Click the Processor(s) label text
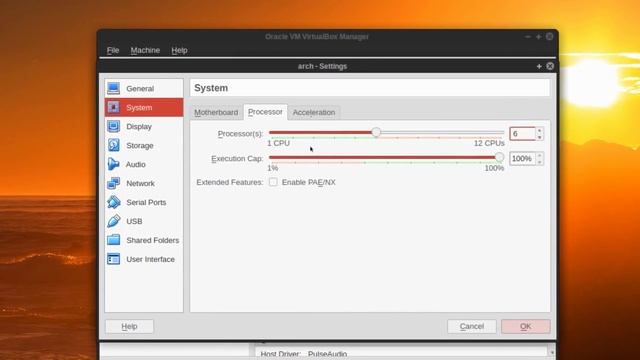Image resolution: width=640 pixels, height=360 pixels. (x=240, y=134)
